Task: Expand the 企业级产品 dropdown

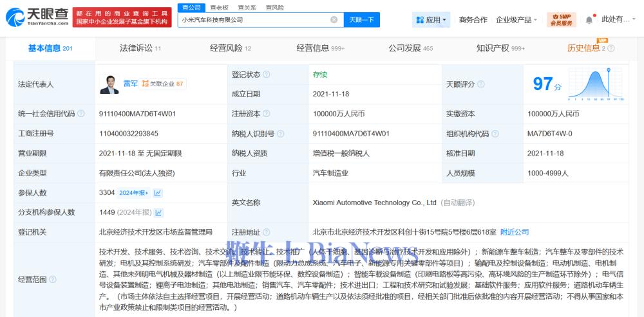Action: [x=516, y=20]
